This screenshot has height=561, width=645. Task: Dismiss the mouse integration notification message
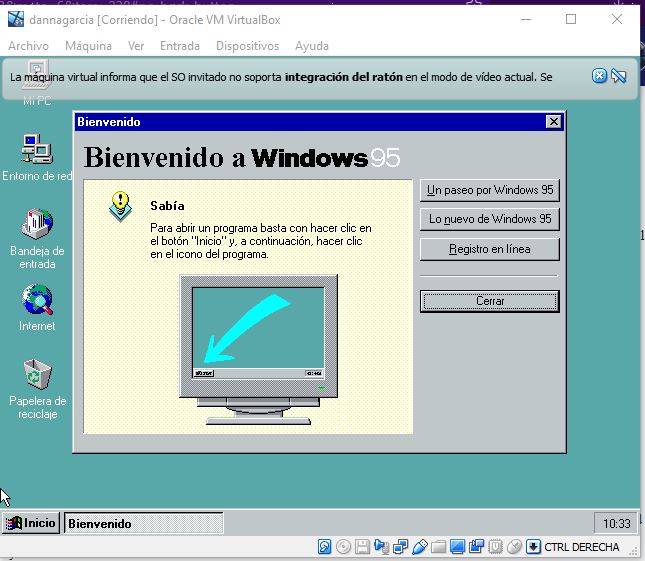(x=599, y=76)
